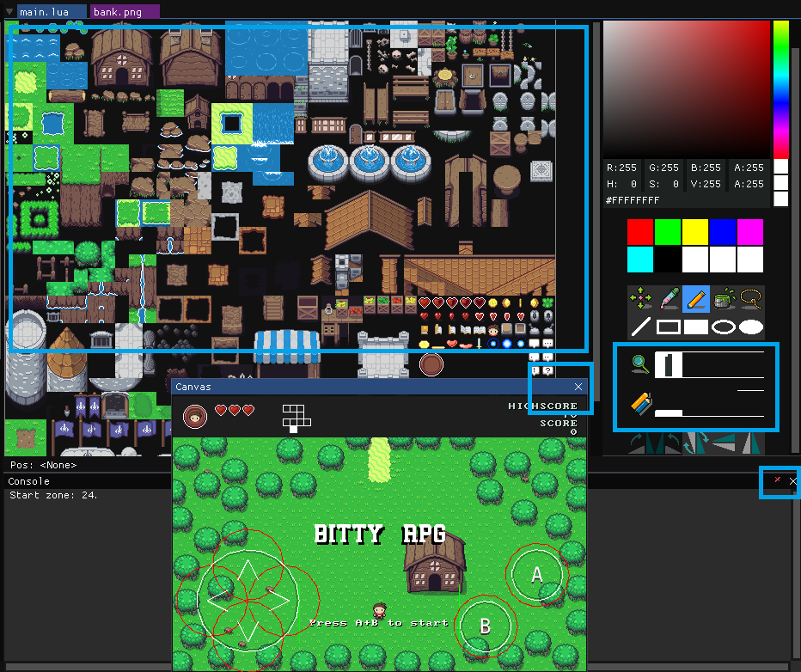Select the move/hand tool with green arrows
This screenshot has width=801, height=672.
coord(641,298)
